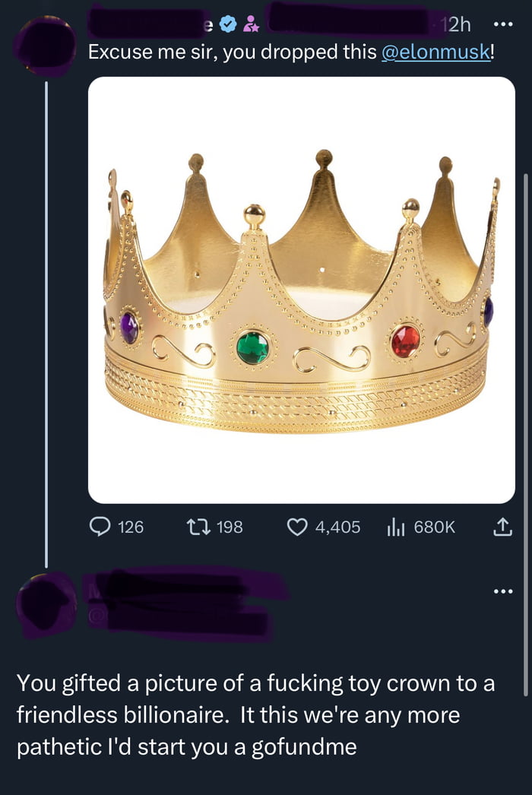Toggle a repost of the crown tweet

coord(198,526)
